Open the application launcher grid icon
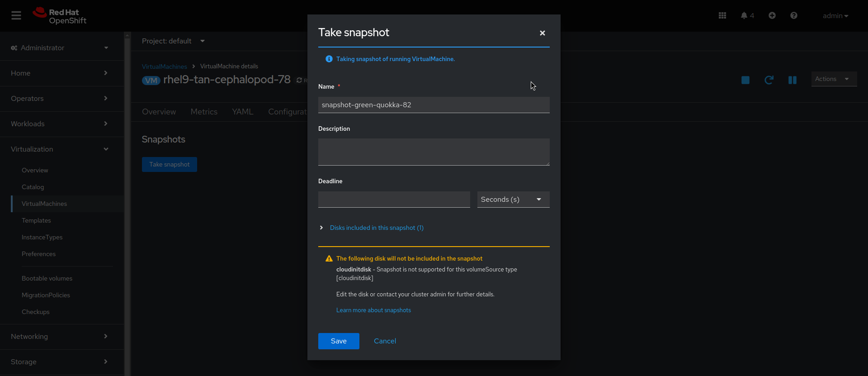The height and width of the screenshot is (376, 868). (722, 15)
